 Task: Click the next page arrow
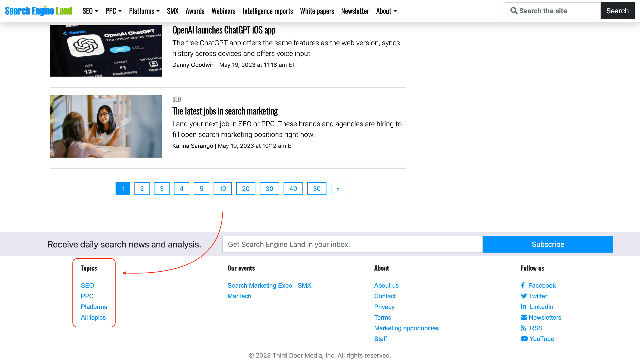click(x=338, y=189)
